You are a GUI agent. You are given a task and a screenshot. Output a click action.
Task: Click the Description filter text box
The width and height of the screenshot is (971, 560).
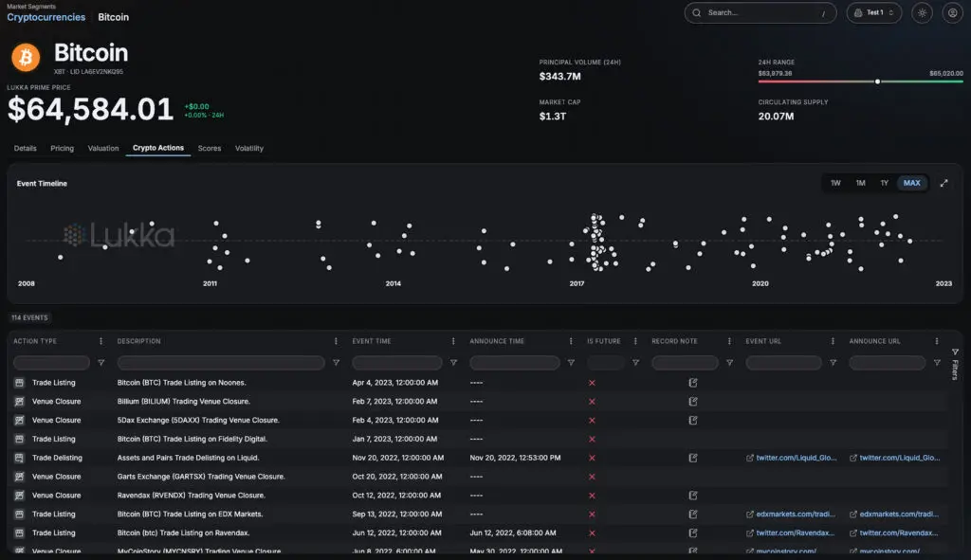tap(221, 363)
